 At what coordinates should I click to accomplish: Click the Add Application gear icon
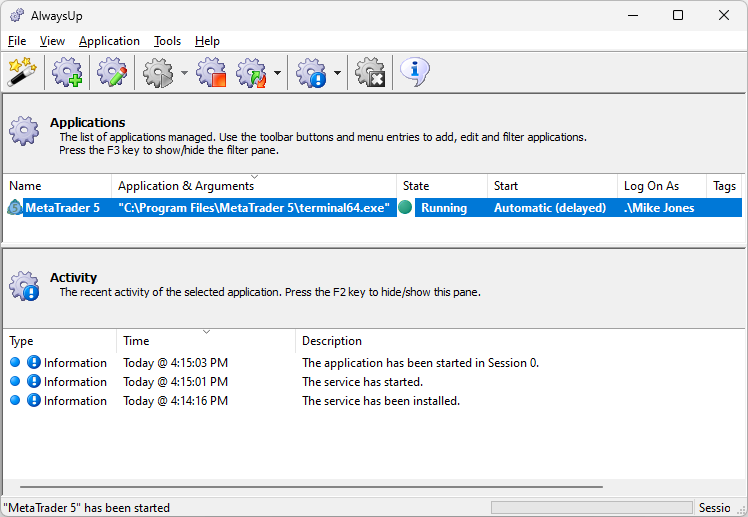pos(67,72)
